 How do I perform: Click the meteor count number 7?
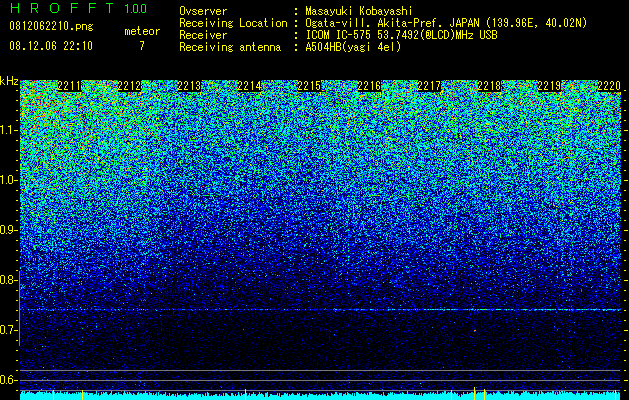(x=142, y=46)
